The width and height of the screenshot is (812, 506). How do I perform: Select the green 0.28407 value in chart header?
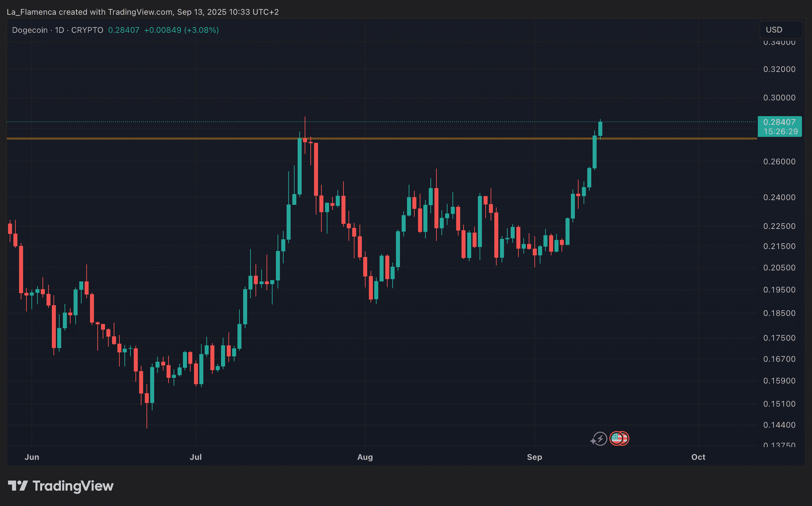[x=124, y=30]
